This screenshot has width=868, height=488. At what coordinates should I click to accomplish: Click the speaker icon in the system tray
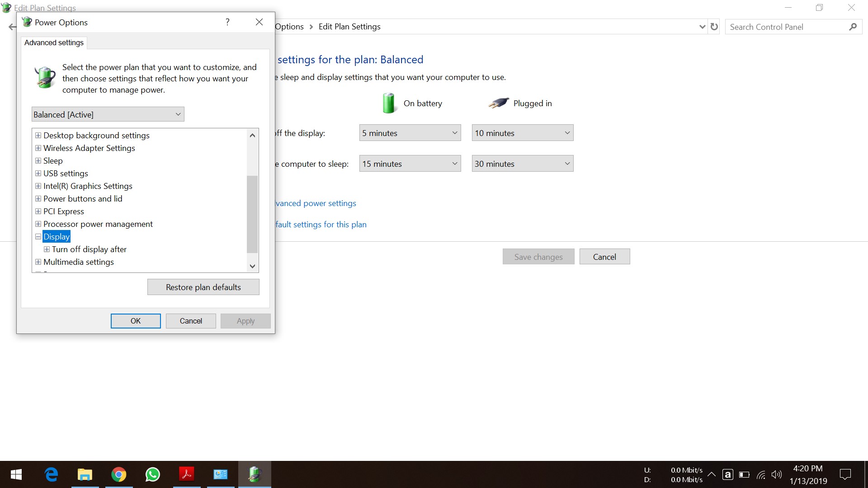[x=777, y=474]
